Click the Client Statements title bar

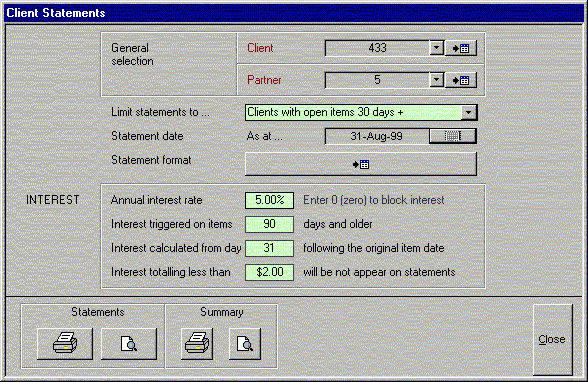pos(294,13)
